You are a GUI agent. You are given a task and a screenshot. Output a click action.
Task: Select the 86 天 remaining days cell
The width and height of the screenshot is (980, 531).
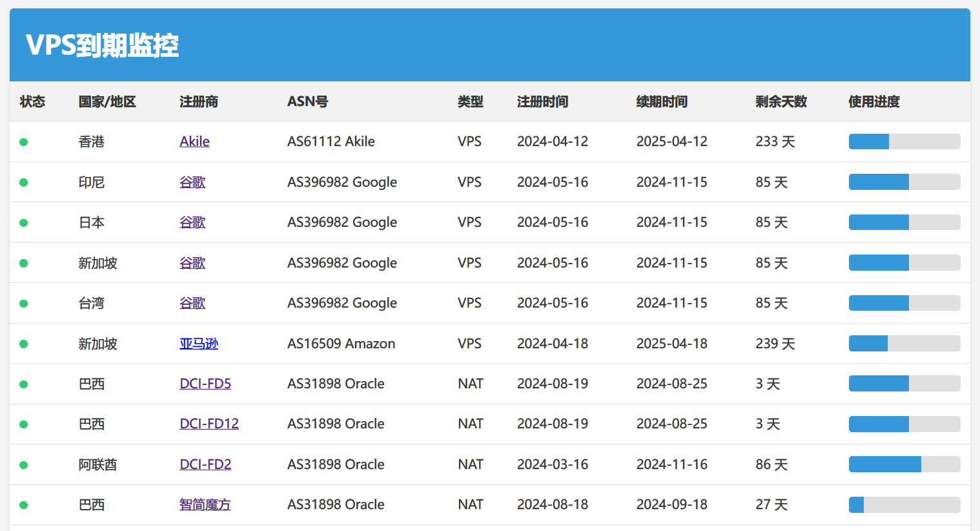click(772, 464)
